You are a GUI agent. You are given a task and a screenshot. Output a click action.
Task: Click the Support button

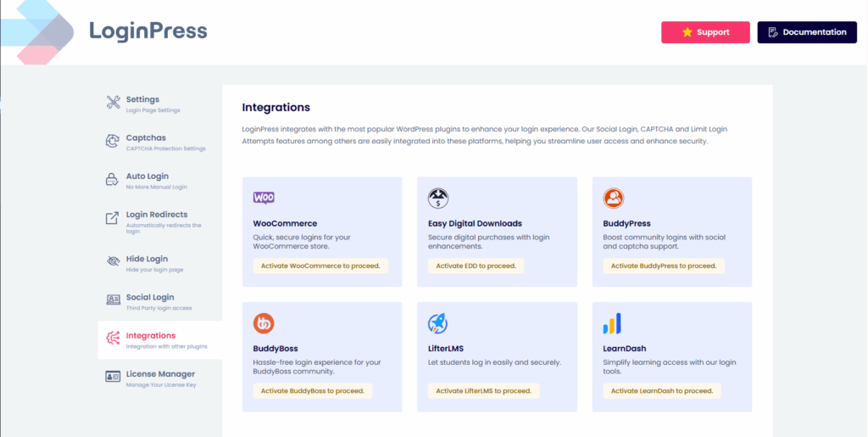pyautogui.click(x=705, y=32)
